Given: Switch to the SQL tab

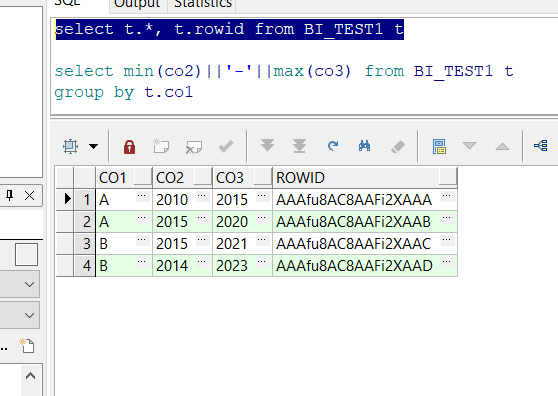Looking at the screenshot, I should tap(67, 3).
